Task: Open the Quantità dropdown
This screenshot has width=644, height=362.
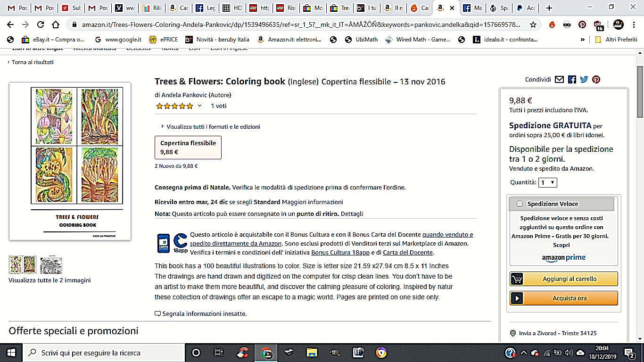Action: point(547,182)
